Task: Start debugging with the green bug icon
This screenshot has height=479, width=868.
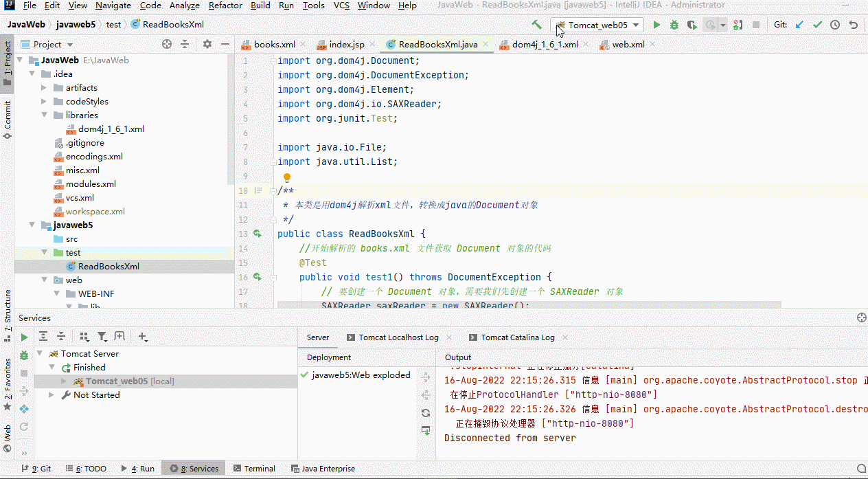Action: point(674,25)
